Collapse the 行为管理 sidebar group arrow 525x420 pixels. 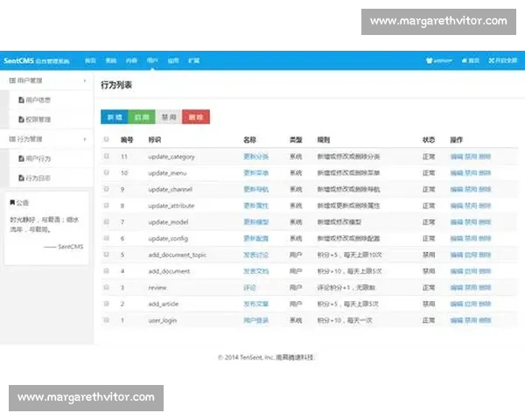point(85,139)
